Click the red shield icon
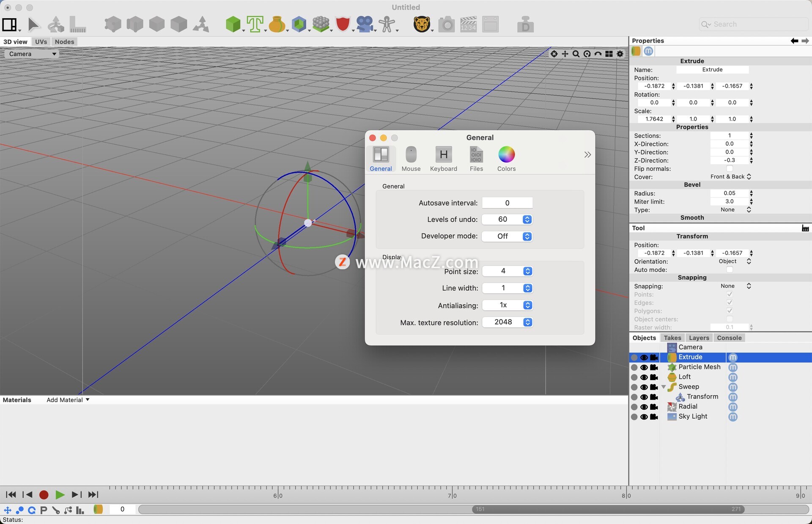Viewport: 812px width, 524px height. 343,25
